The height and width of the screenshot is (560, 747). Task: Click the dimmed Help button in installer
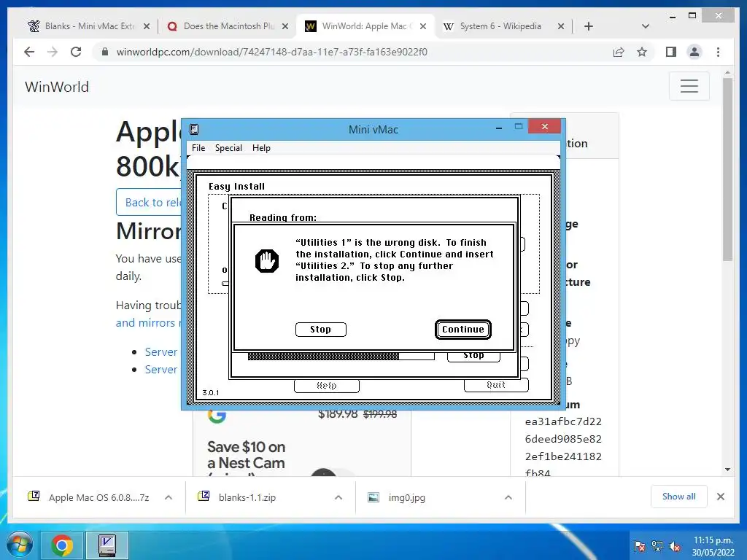[x=326, y=386]
